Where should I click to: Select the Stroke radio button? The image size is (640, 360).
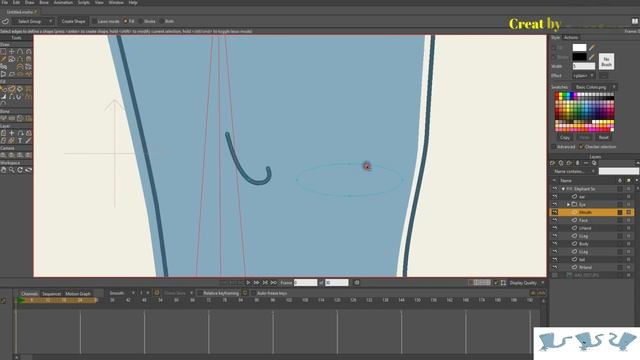click(141, 21)
